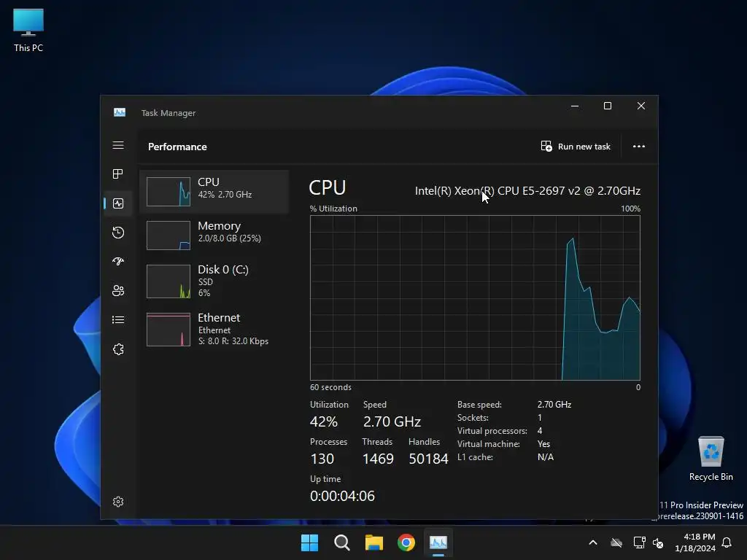
Task: Show hidden system tray icons
Action: (x=593, y=542)
